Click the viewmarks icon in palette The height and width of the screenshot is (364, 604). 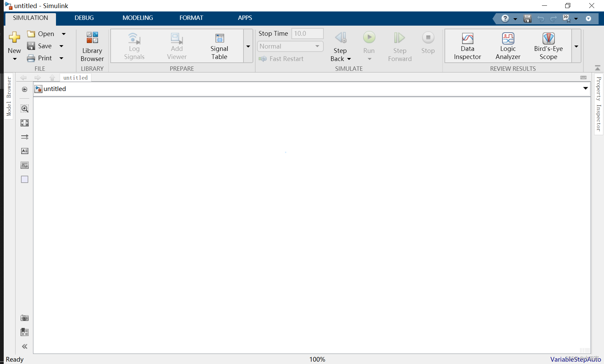(25, 332)
